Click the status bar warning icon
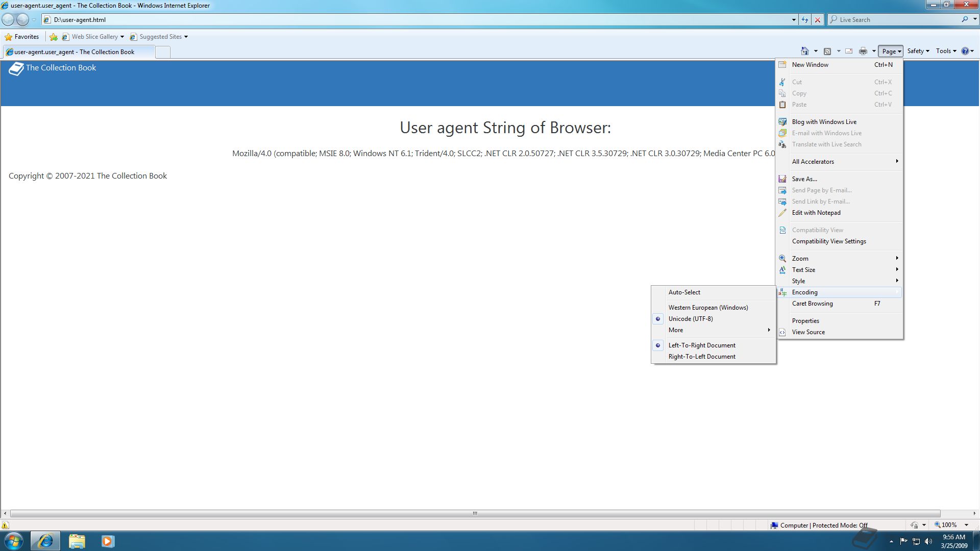The height and width of the screenshot is (551, 980). pyautogui.click(x=5, y=525)
